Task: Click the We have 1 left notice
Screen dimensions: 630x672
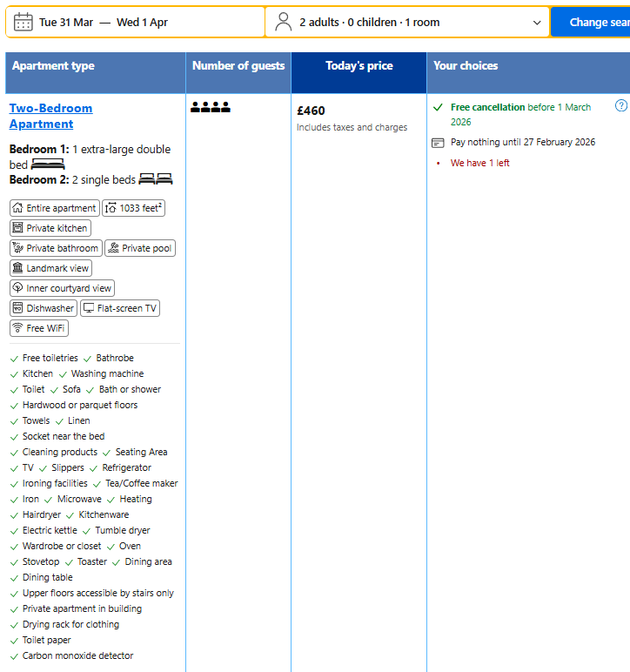Action: 480,163
